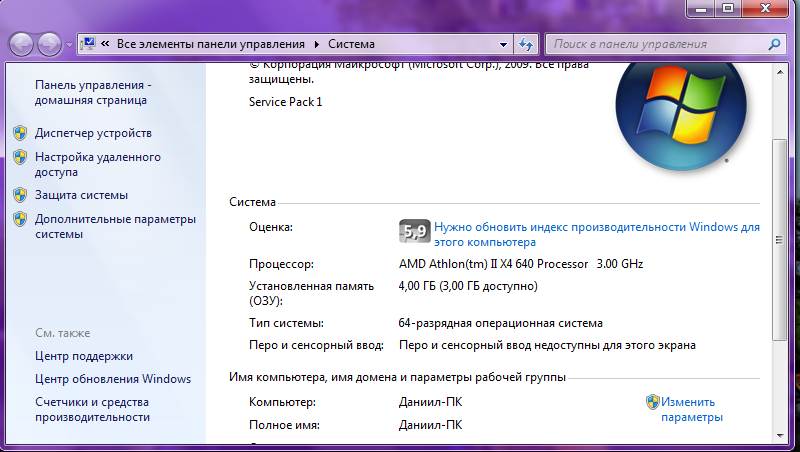Screen dimensions: 800x452
Task: Click the scrollbar down arrow
Action: pyautogui.click(x=780, y=436)
